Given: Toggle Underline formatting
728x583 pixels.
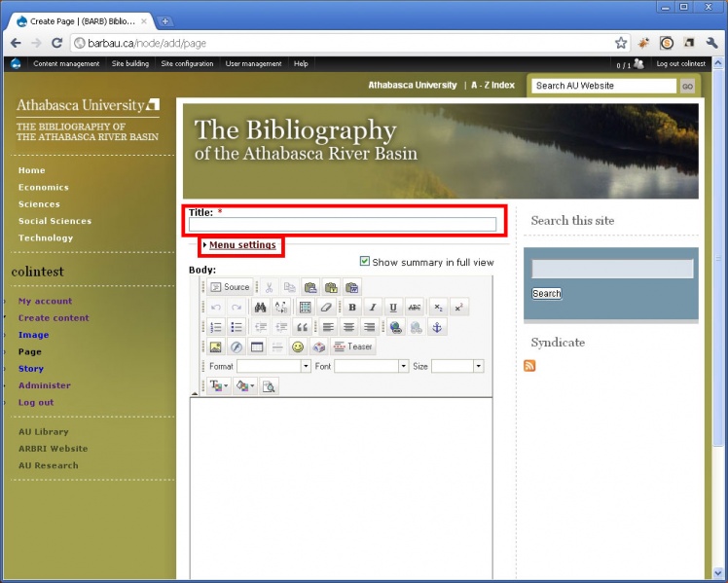Looking at the screenshot, I should (393, 307).
